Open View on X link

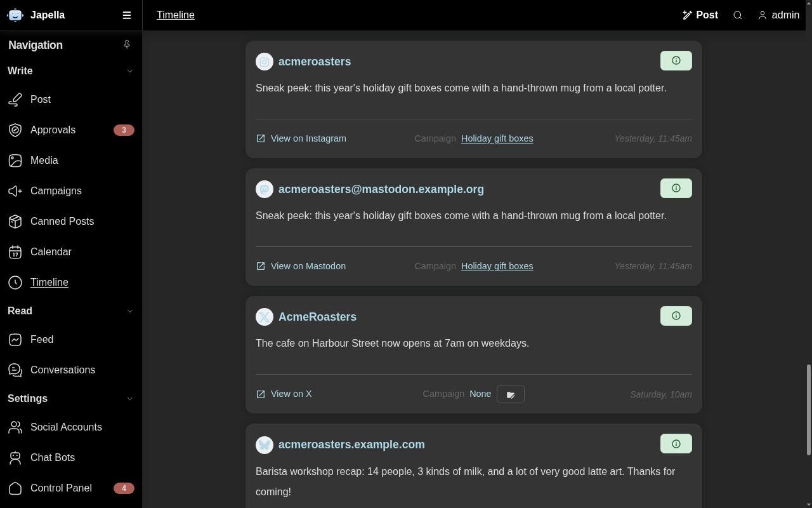(284, 394)
